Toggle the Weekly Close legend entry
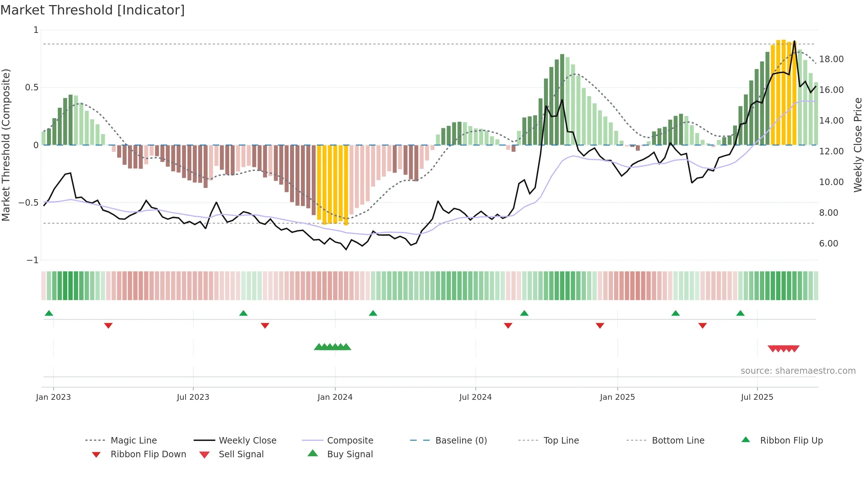 click(x=235, y=440)
